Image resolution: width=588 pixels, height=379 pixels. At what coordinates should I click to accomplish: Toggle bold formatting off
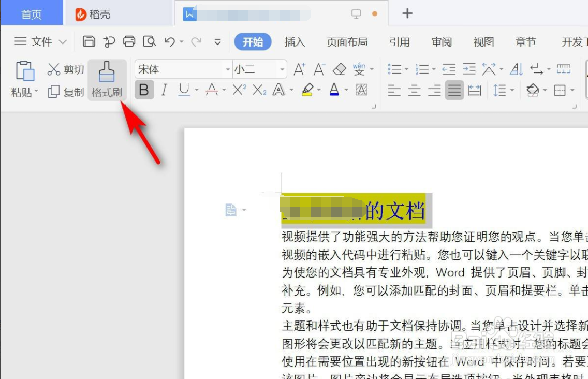(143, 90)
